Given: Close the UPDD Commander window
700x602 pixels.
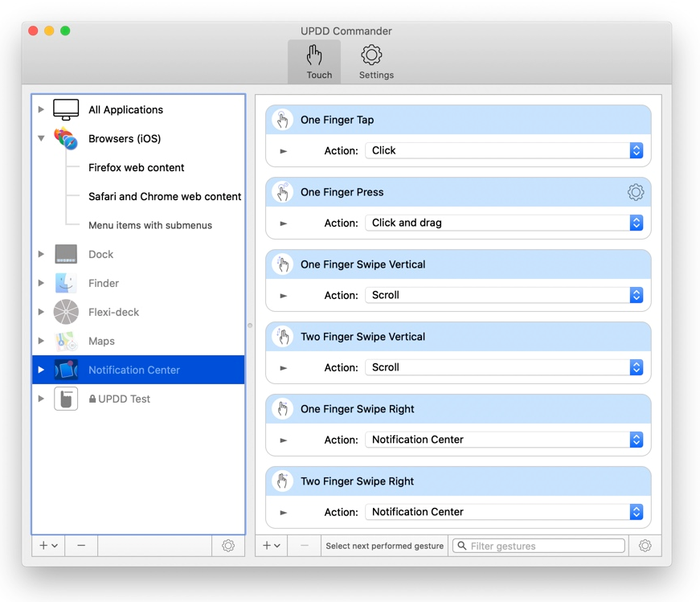Looking at the screenshot, I should coord(33,31).
